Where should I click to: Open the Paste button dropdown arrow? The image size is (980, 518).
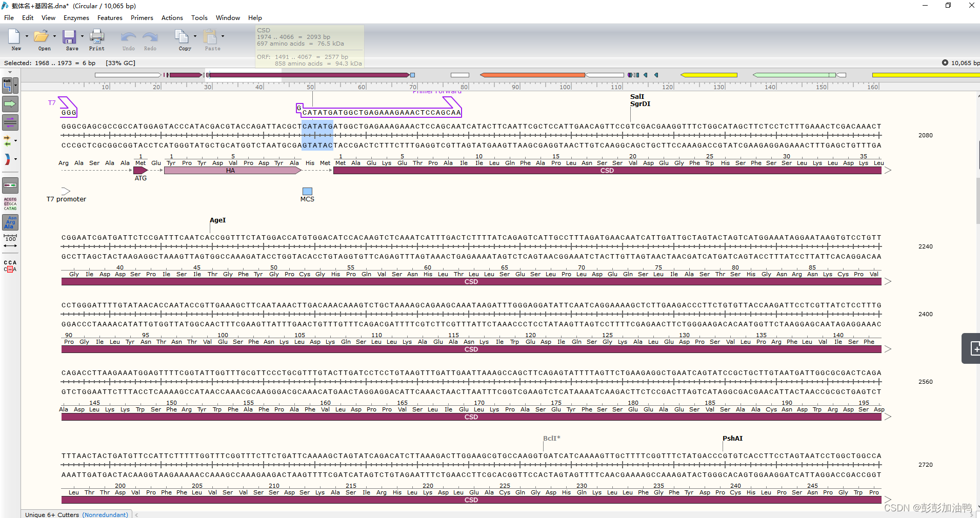coord(223,36)
